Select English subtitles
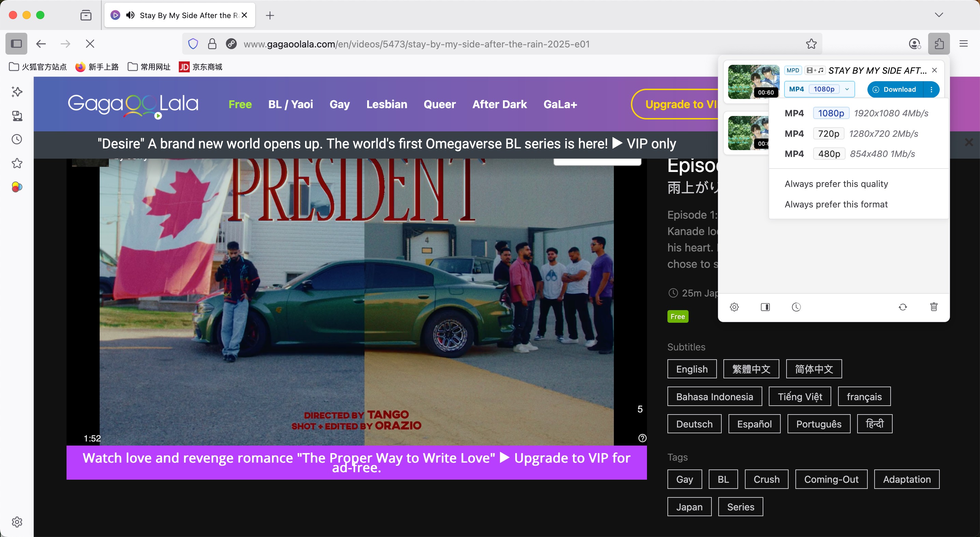 [x=692, y=369]
